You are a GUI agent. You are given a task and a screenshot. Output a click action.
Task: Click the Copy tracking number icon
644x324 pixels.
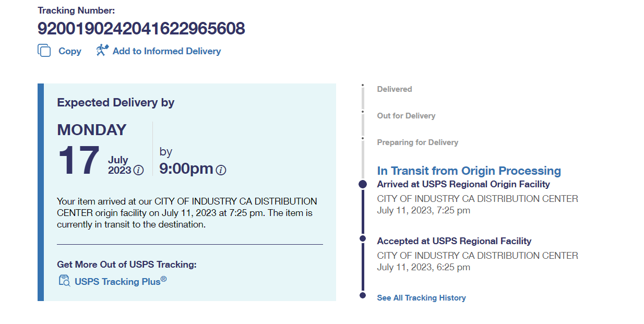pyautogui.click(x=44, y=51)
